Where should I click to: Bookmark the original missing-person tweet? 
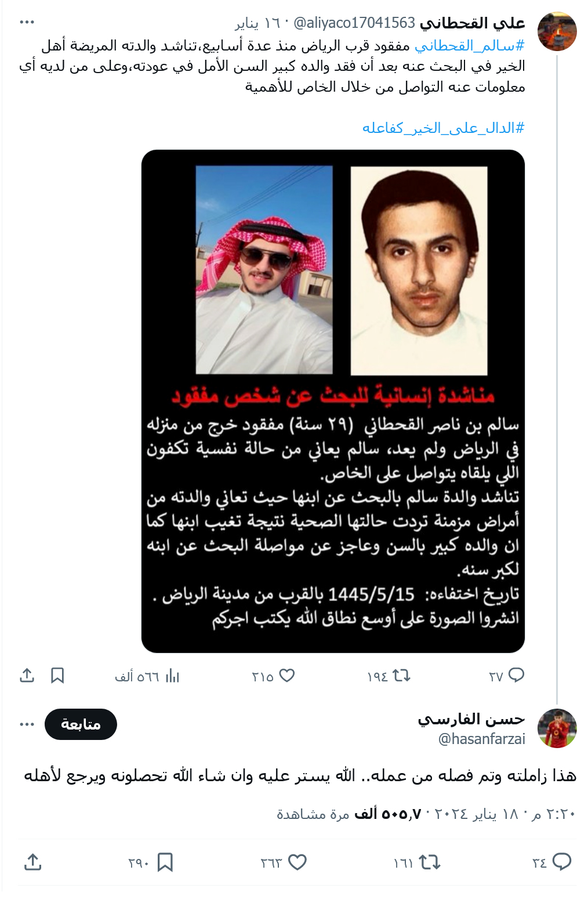coord(57,675)
